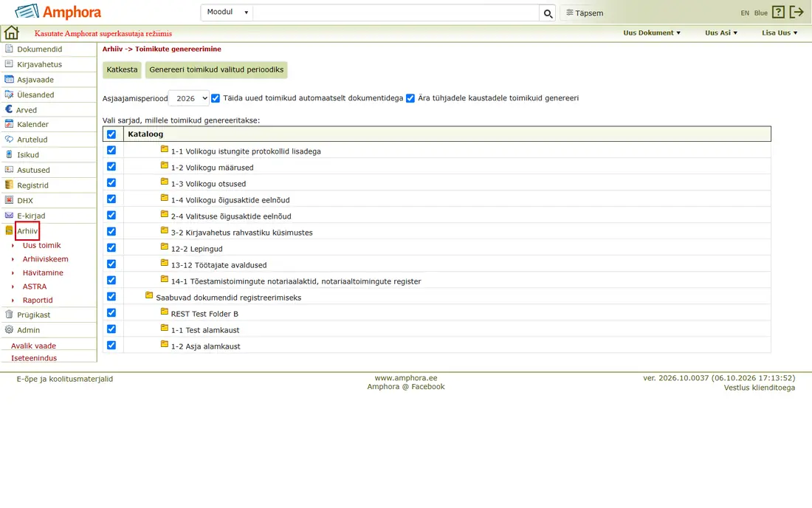Expand the Uus Asi menu

721,32
